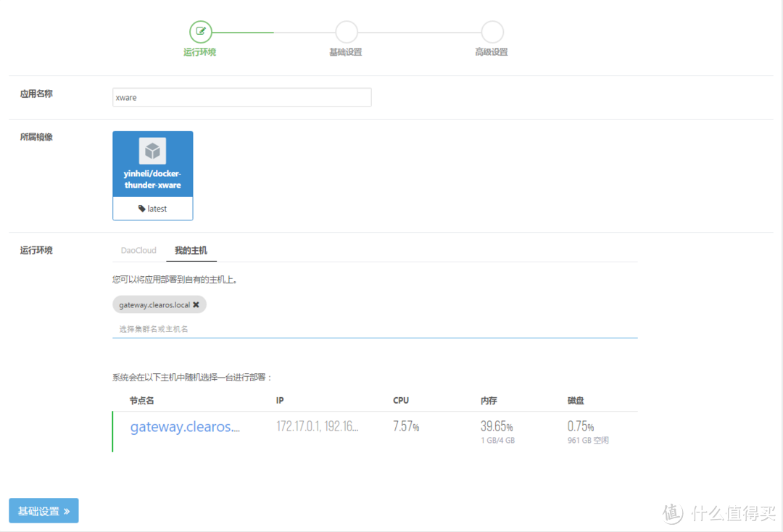Click the pencil icon on the 运行环境 step
Viewport: 783px width, 532px height.
click(x=200, y=32)
